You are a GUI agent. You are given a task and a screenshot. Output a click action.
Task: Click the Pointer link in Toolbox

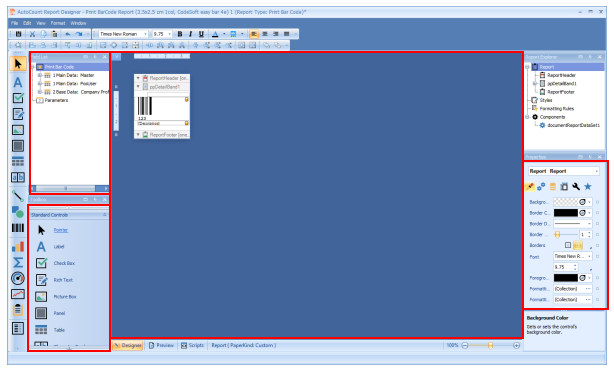click(61, 230)
